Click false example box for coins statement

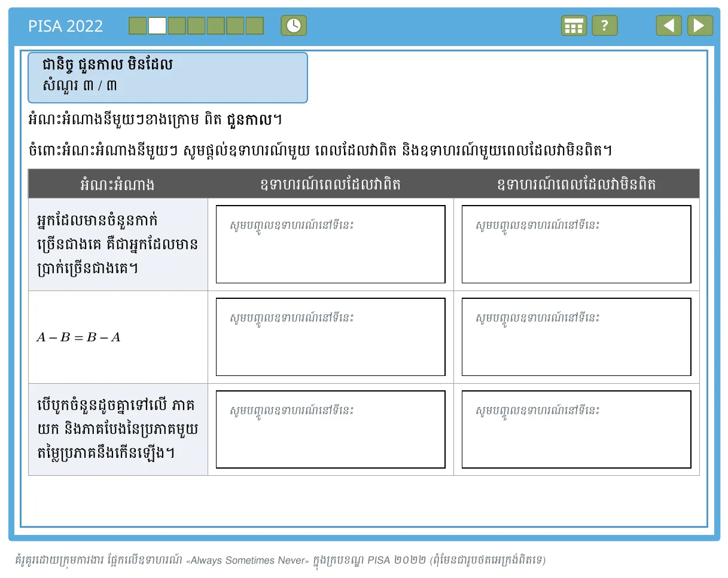pyautogui.click(x=577, y=244)
